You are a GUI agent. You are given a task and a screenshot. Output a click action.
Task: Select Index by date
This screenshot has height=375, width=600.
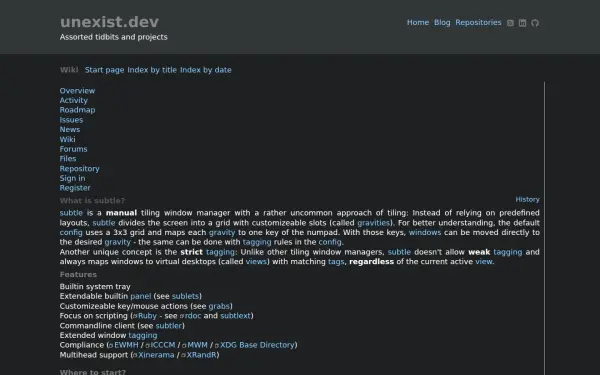pos(206,70)
